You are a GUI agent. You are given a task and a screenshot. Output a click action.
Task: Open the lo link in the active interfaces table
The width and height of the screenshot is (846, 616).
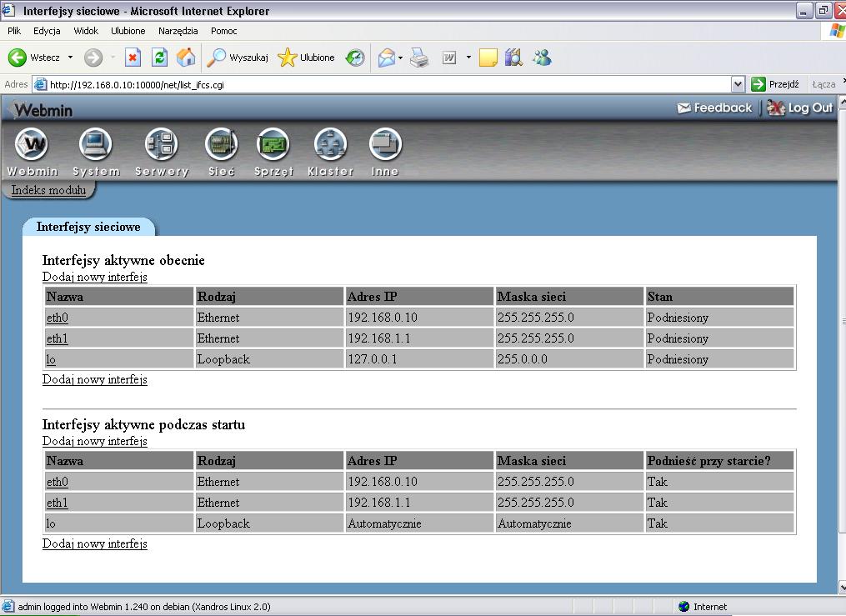point(51,359)
